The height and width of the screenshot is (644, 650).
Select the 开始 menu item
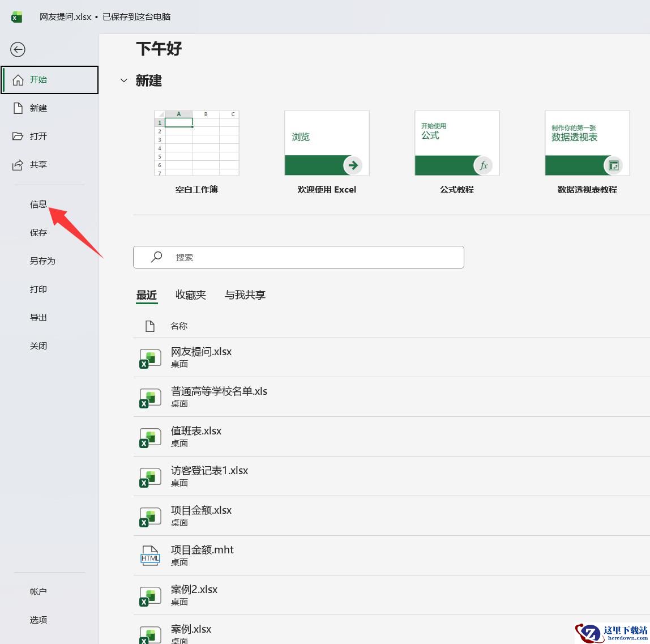50,80
